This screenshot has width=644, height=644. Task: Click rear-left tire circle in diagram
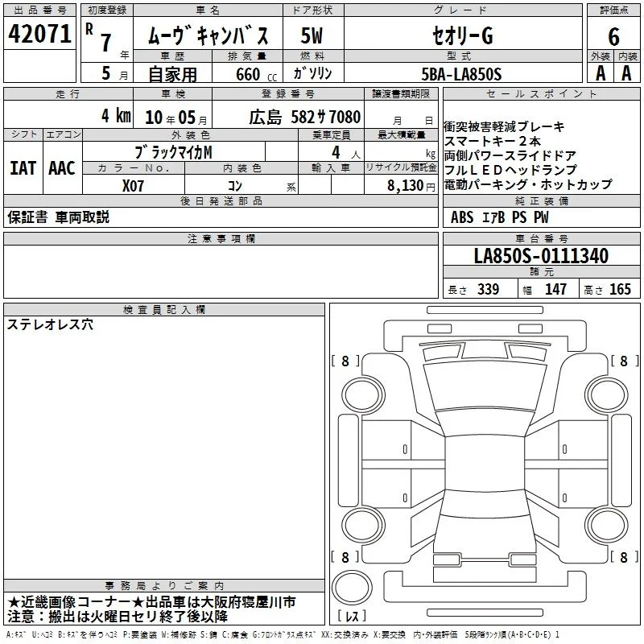(363, 526)
